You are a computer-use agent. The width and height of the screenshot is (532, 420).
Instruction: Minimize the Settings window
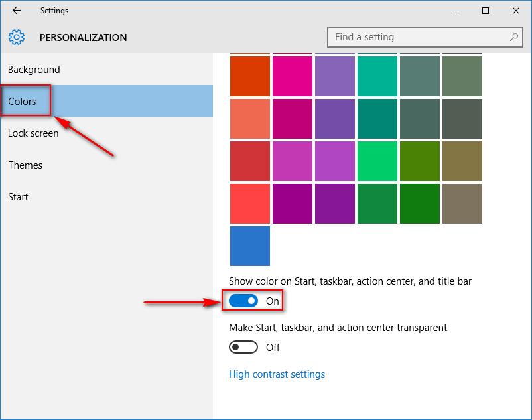click(455, 11)
